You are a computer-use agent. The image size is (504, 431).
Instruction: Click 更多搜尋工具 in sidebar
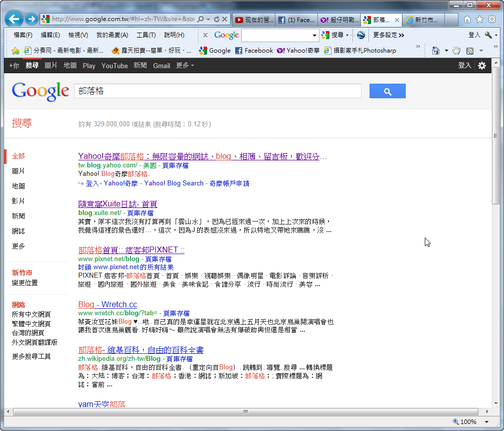(x=31, y=356)
